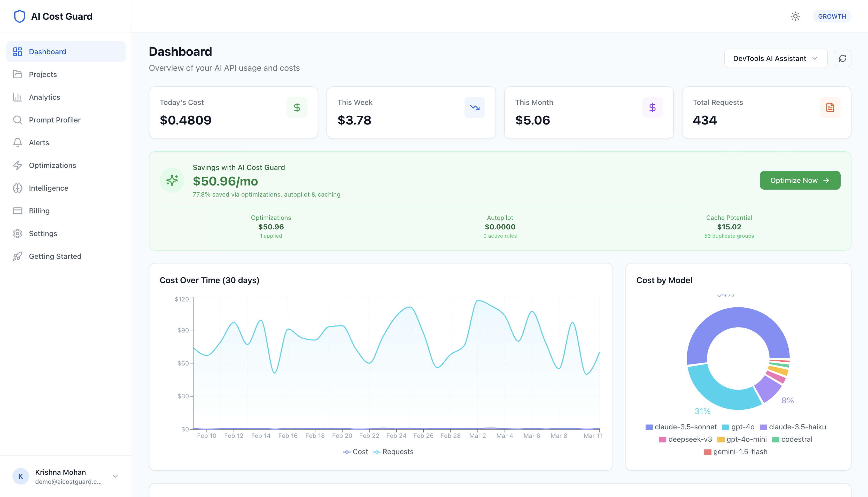The image size is (868, 497).
Task: Open the DevTools AI Assistant project dropdown
Action: (x=776, y=58)
